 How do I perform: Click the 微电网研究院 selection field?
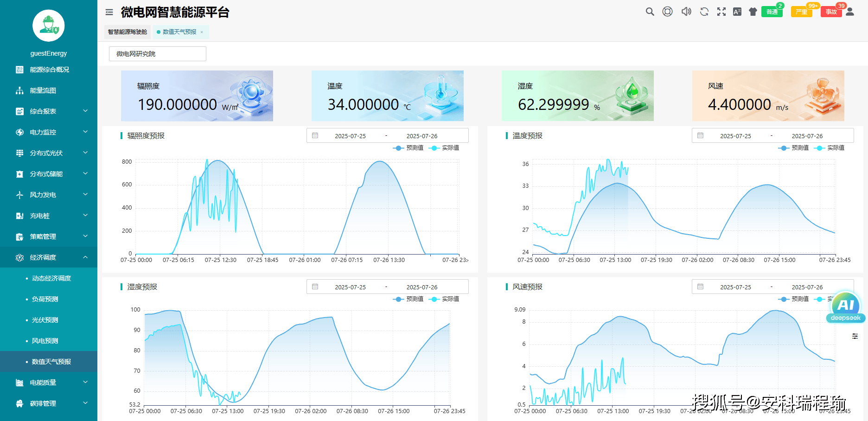158,54
